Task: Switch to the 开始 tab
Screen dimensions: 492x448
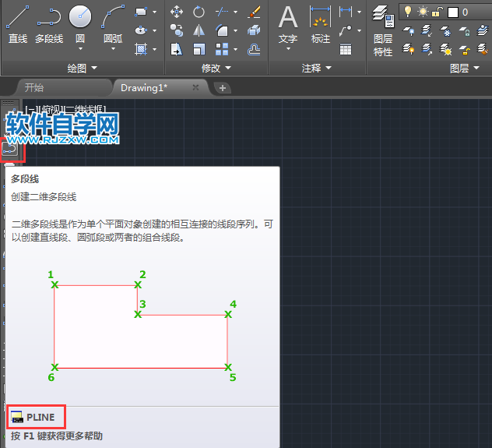Action: (x=34, y=88)
